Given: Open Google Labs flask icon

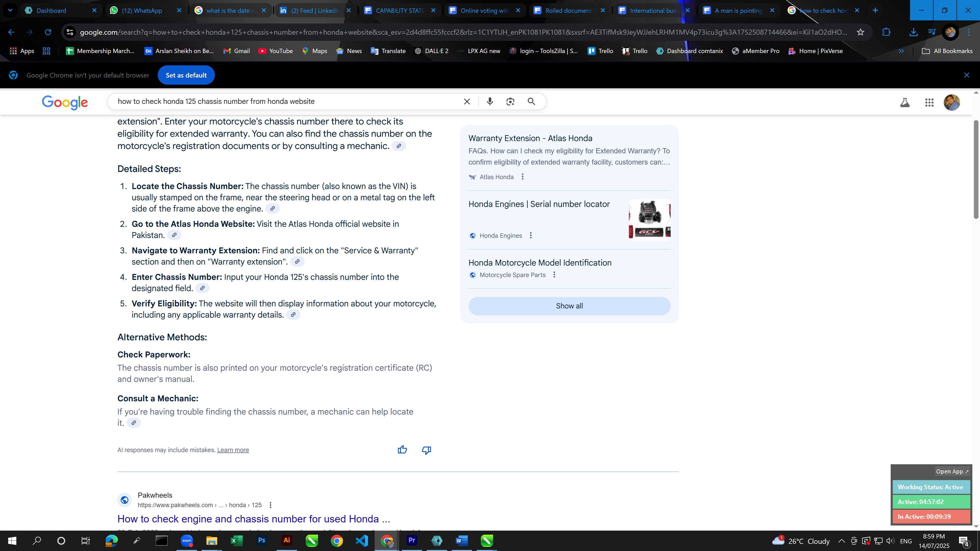Looking at the screenshot, I should 905,102.
